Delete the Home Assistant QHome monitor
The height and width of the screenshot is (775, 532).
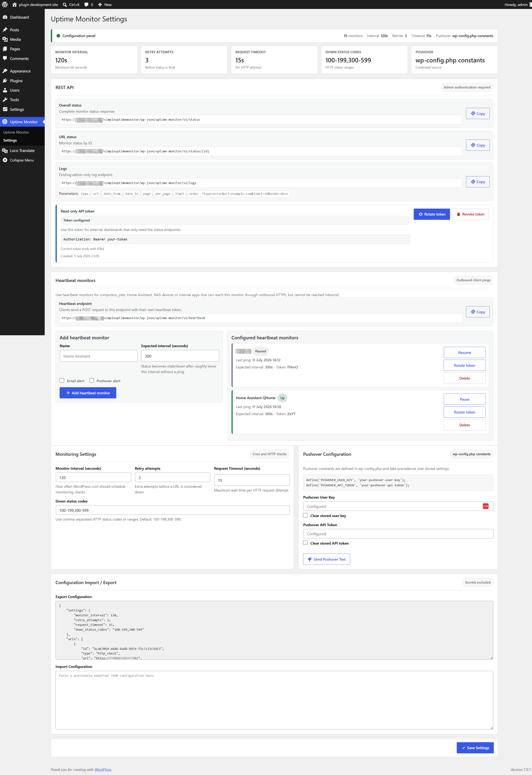coord(464,425)
